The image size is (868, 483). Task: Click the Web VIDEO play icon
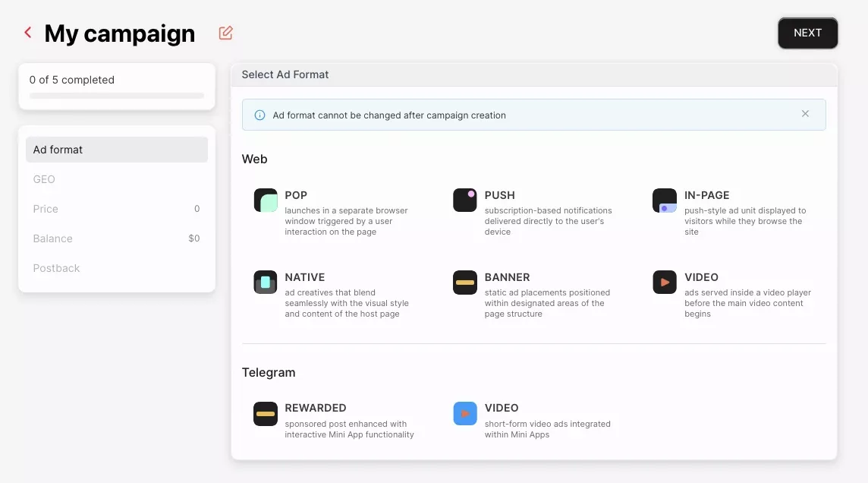coord(665,282)
